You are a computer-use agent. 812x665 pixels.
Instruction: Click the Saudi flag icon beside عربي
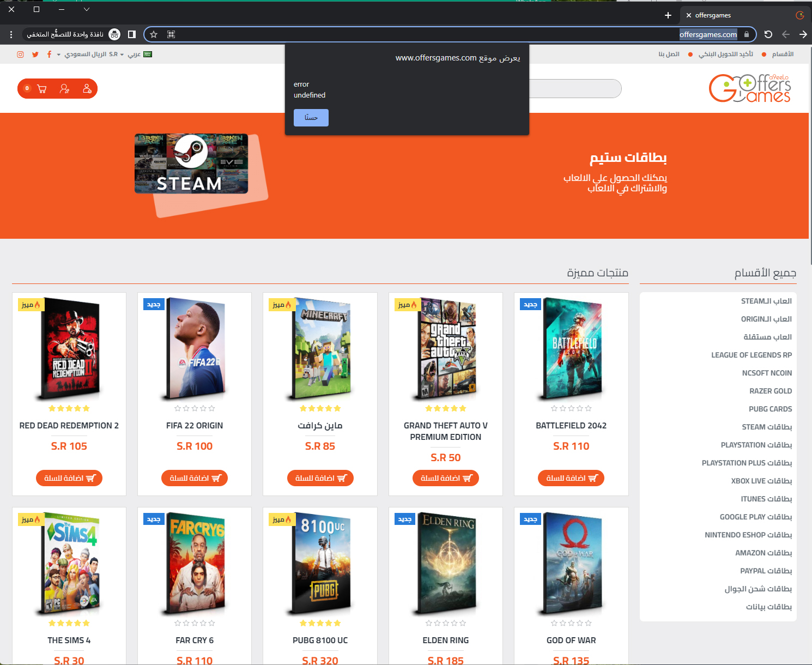[148, 55]
